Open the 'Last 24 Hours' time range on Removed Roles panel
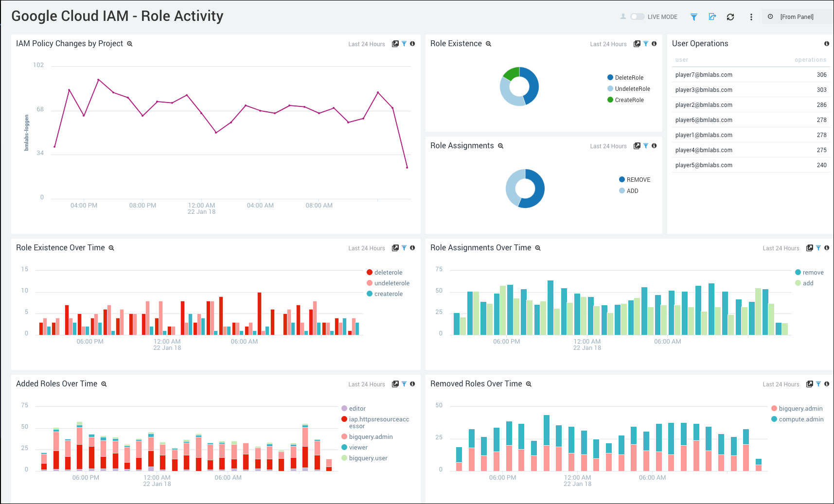The height and width of the screenshot is (504, 834). click(x=781, y=384)
